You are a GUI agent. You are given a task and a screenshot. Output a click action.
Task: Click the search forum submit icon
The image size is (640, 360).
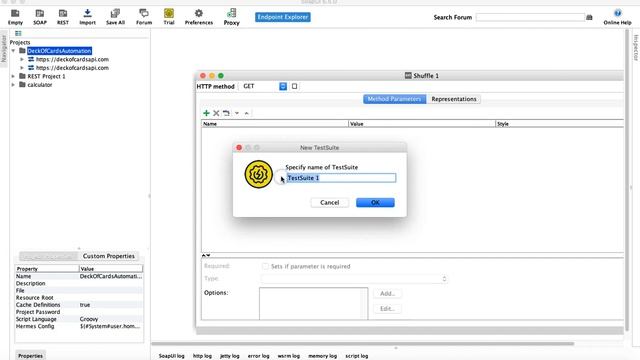click(x=589, y=17)
